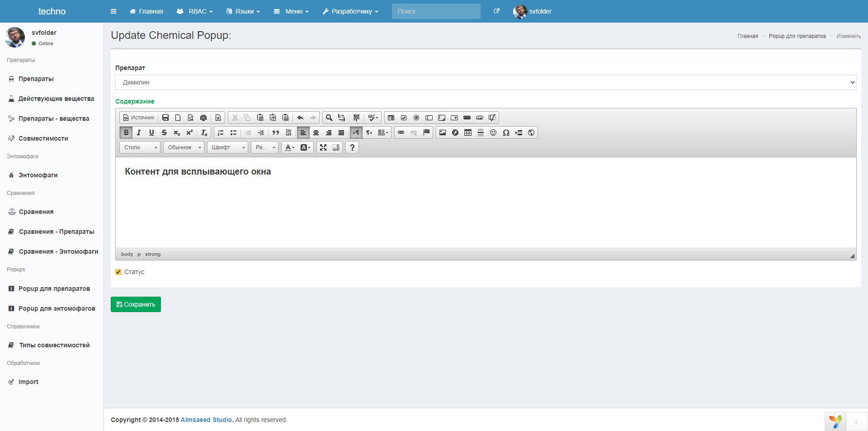Insert an IFrame using the globe icon
Screen dimensions: 868x431
tap(531, 133)
